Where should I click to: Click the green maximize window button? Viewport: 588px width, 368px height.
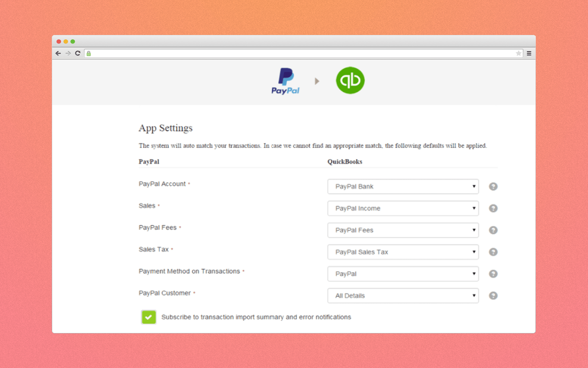pyautogui.click(x=73, y=42)
